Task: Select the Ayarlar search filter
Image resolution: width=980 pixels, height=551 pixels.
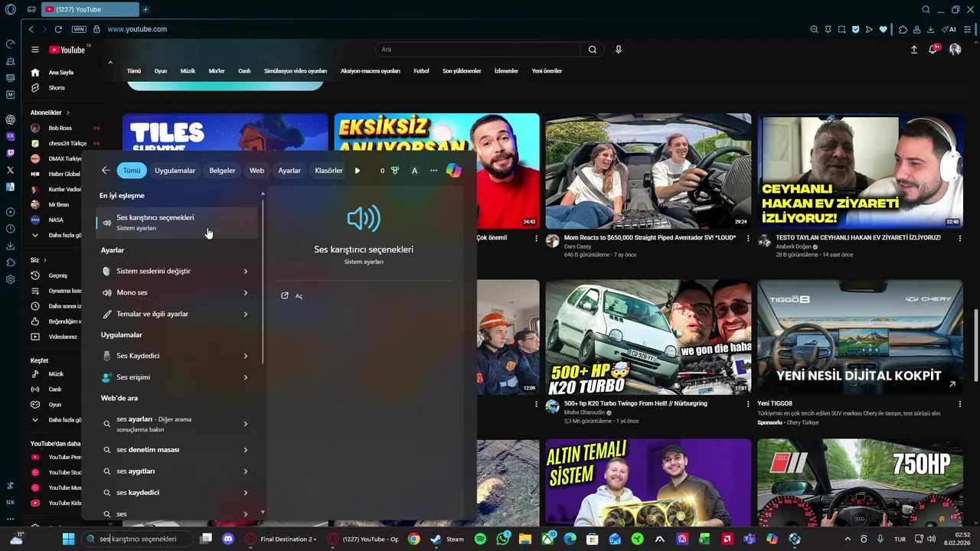Action: 289,171
